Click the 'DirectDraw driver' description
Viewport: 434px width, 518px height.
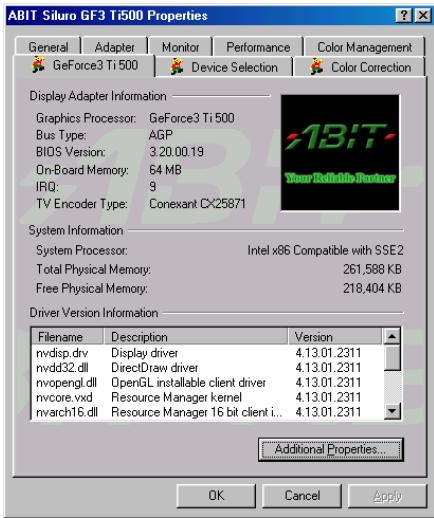pyautogui.click(x=154, y=367)
